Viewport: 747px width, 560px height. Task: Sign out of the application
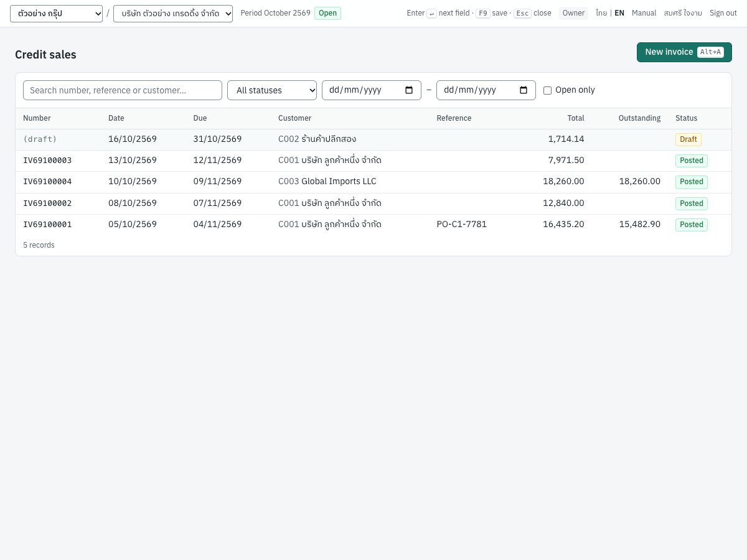click(x=723, y=13)
